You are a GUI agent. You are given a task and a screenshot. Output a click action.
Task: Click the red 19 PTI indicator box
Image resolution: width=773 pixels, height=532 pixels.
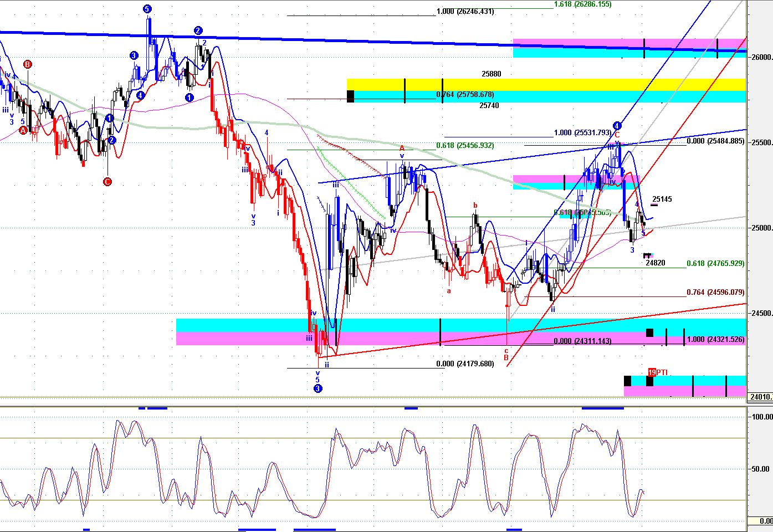point(652,372)
